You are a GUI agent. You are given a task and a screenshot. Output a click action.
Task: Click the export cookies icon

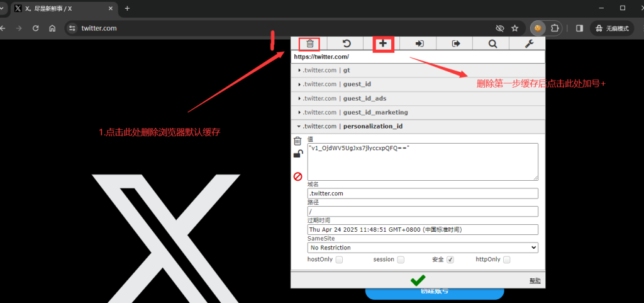[456, 43]
